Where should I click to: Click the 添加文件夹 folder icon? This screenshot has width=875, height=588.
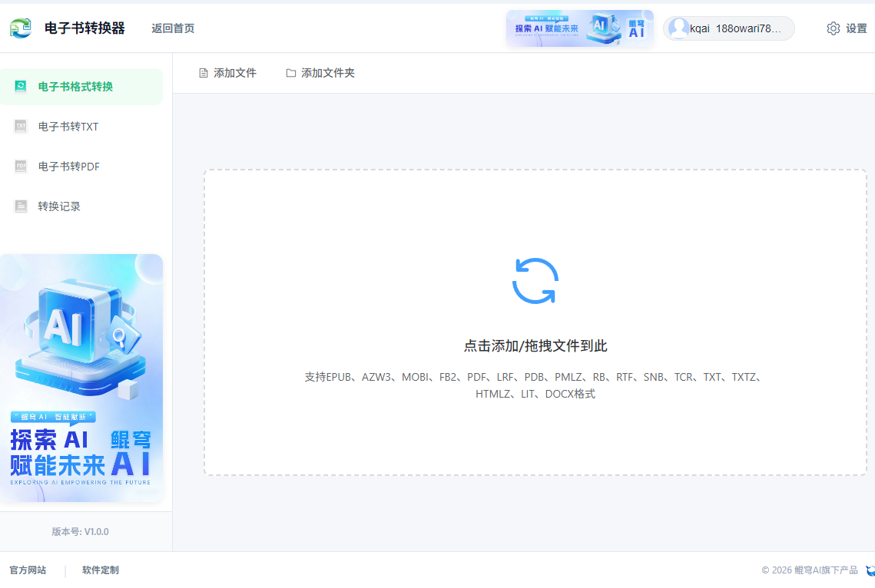tap(290, 72)
